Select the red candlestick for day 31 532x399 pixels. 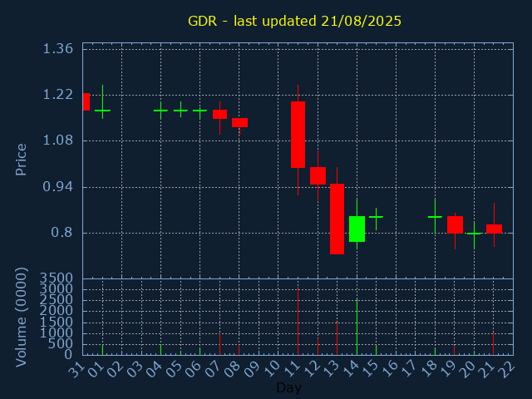click(86, 101)
